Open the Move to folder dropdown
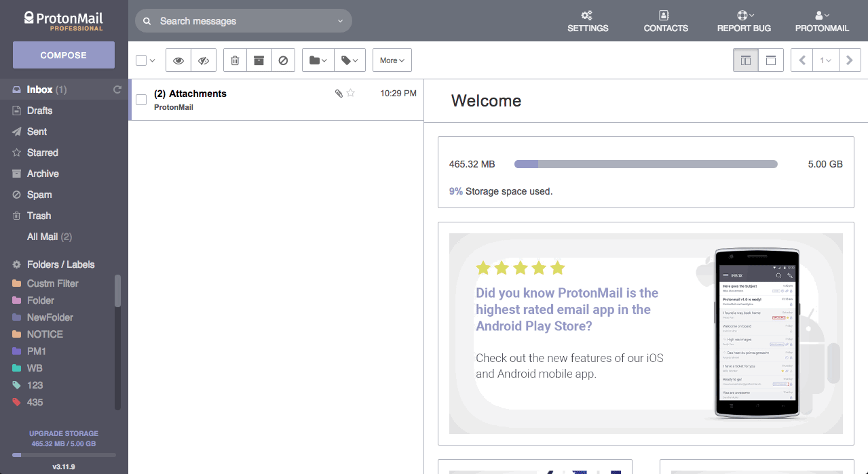868x474 pixels. point(318,60)
